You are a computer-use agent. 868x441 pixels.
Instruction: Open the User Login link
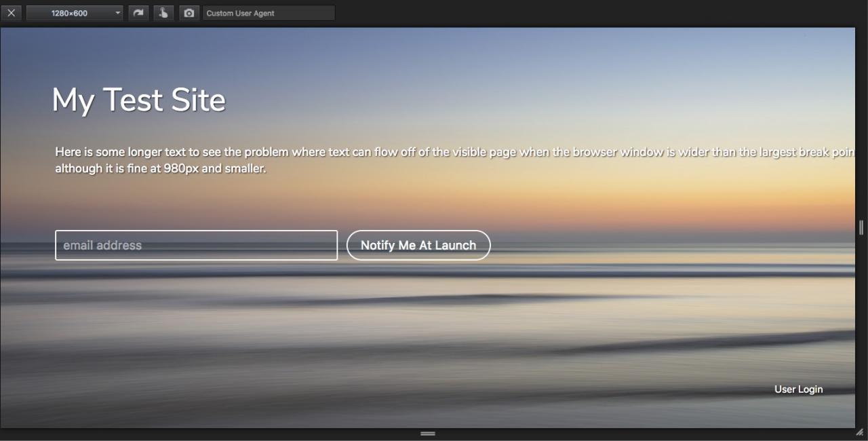coord(798,389)
